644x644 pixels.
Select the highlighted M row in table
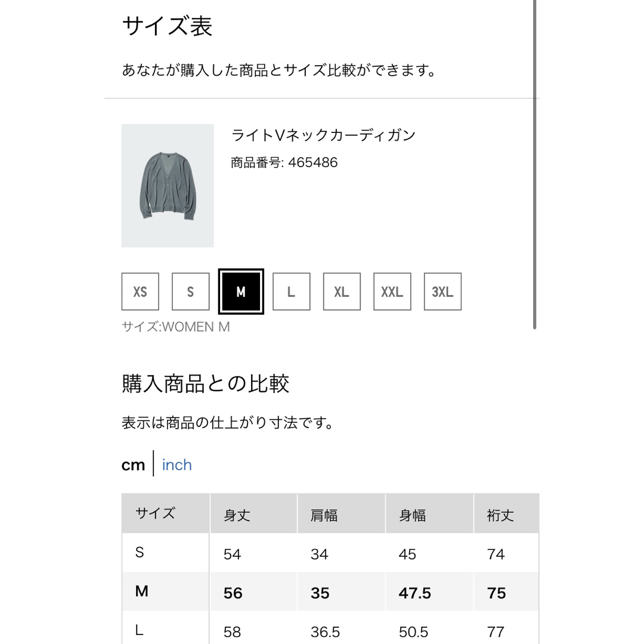330,592
